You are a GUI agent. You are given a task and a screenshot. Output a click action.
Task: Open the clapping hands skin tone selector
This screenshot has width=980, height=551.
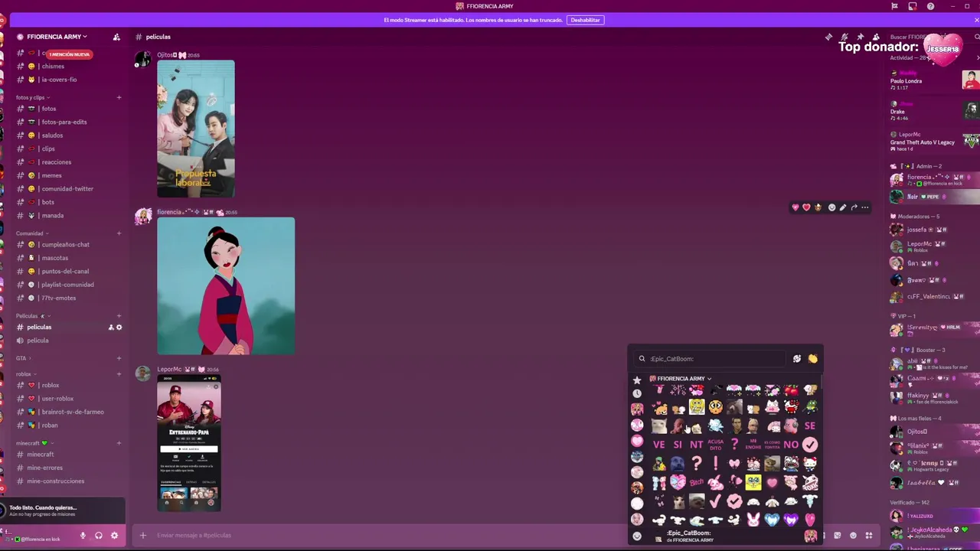(x=812, y=358)
